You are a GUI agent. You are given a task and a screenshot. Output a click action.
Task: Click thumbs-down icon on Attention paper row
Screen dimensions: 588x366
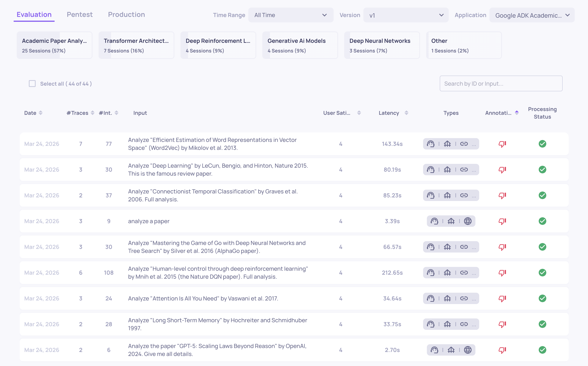[502, 299]
